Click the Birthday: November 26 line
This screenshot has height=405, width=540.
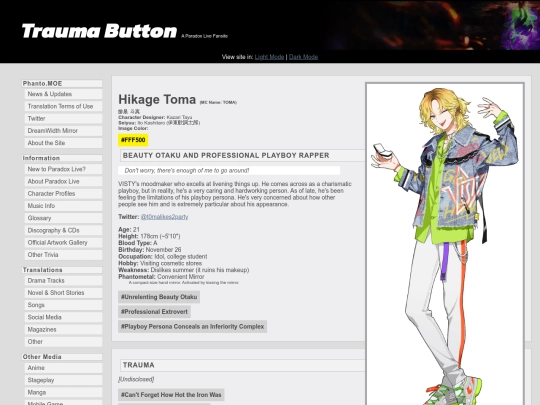click(149, 250)
